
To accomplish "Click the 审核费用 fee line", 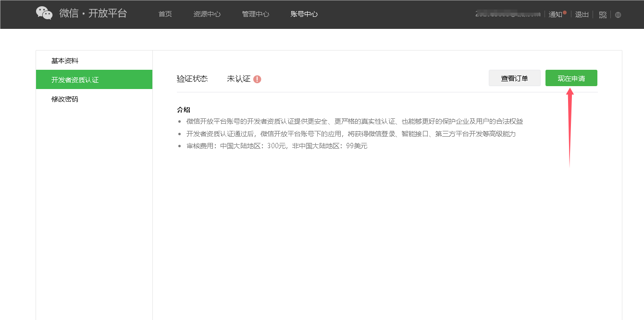I will coord(277,146).
